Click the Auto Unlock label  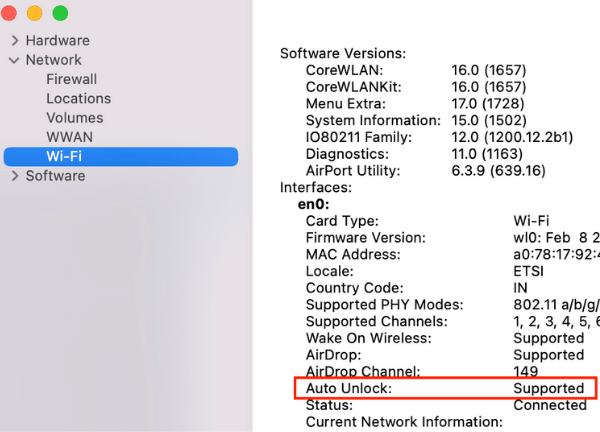[x=349, y=388]
